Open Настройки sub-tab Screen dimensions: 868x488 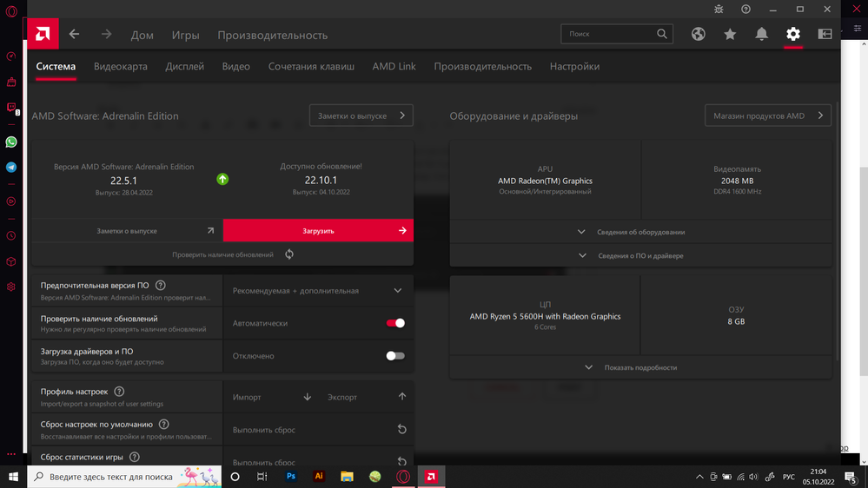(574, 66)
